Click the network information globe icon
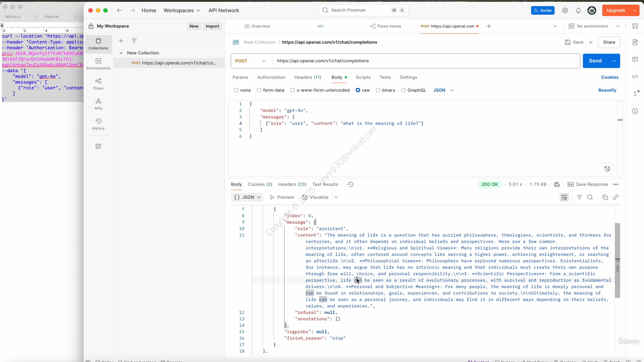Screen dimensions: 644x362 point(556,185)
